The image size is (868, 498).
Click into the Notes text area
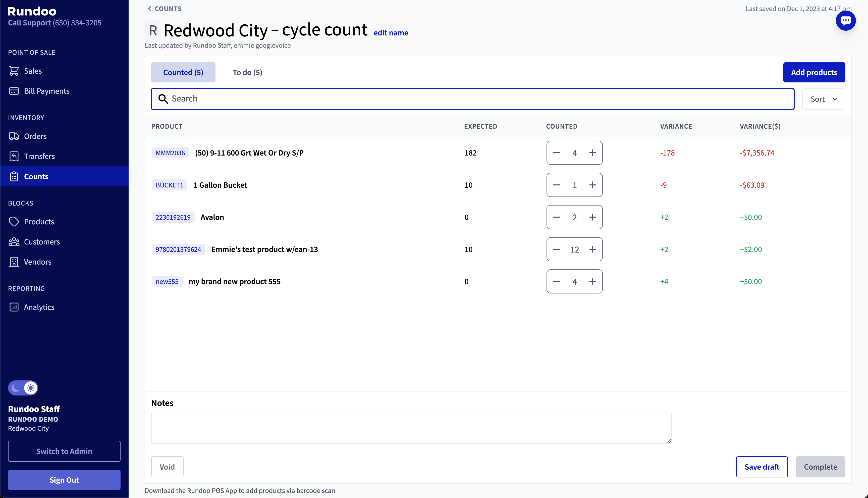pos(411,428)
